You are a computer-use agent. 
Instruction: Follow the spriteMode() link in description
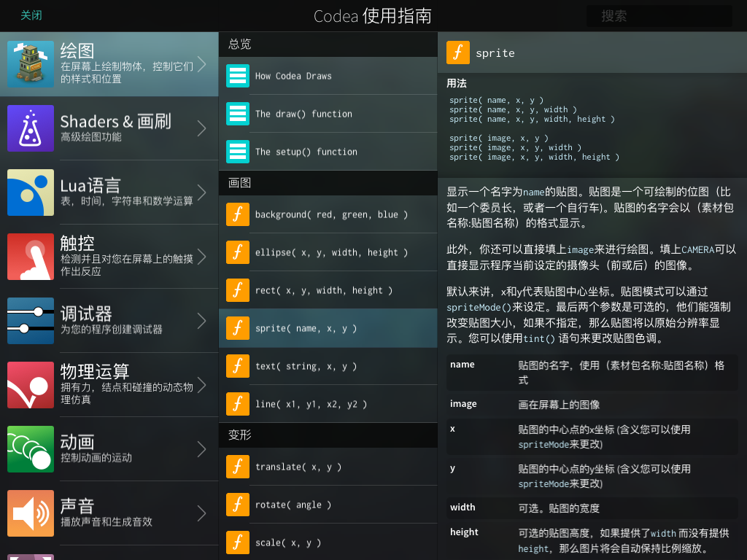pyautogui.click(x=479, y=308)
